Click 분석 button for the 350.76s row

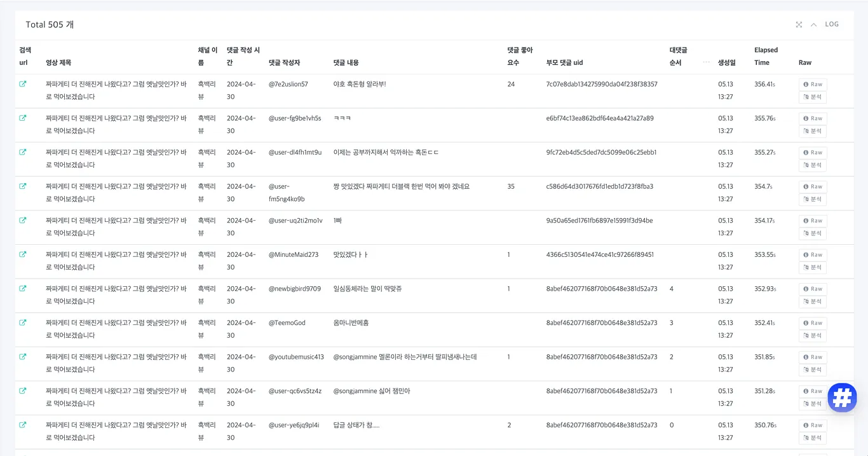pyautogui.click(x=812, y=438)
